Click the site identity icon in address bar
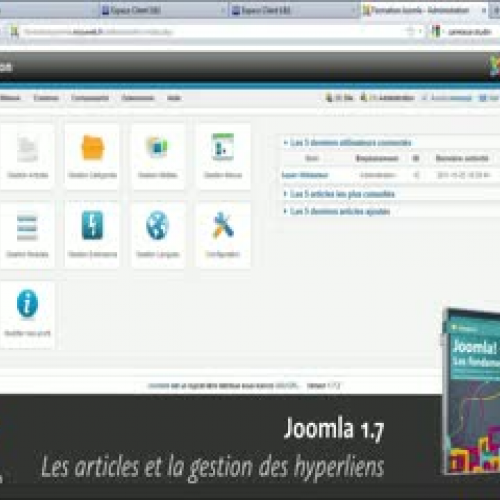 tap(14, 32)
